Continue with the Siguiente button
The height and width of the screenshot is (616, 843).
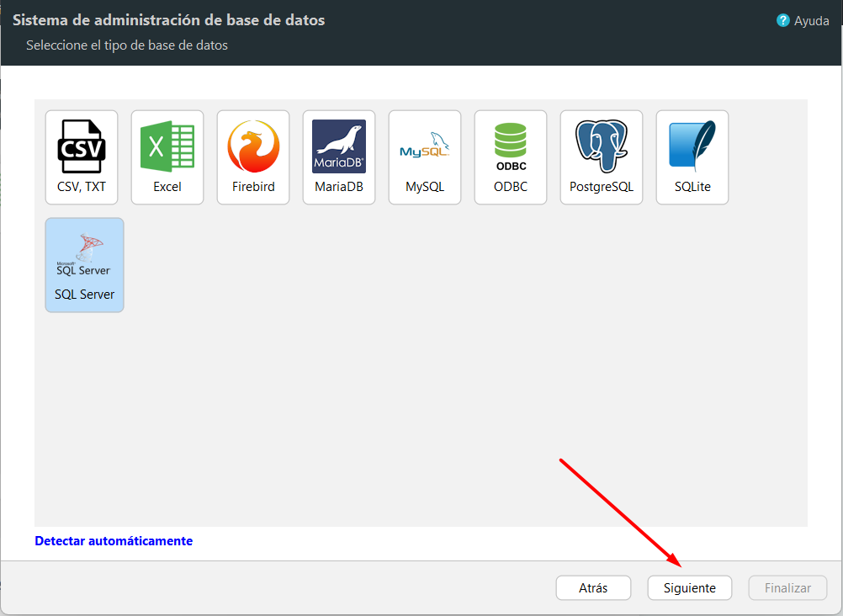click(x=689, y=588)
